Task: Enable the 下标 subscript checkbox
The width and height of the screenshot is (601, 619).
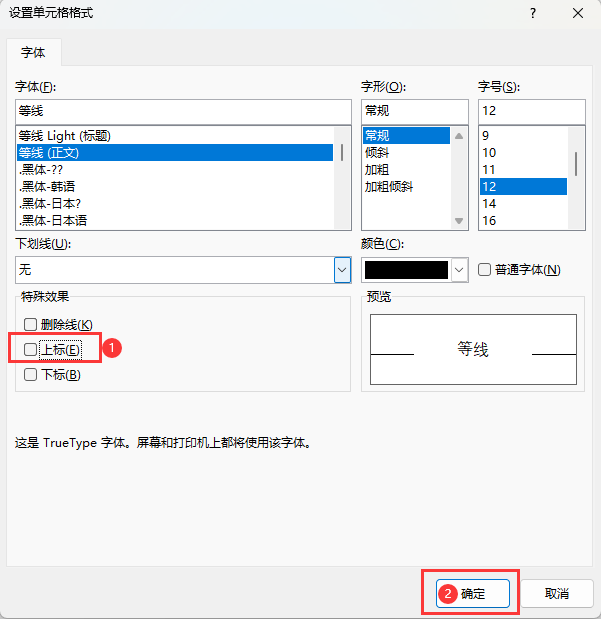Action: click(x=30, y=374)
